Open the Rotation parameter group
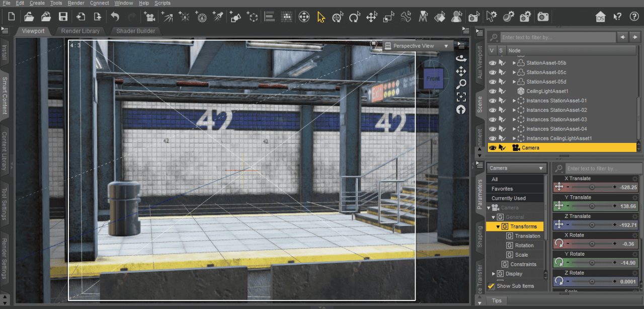The height and width of the screenshot is (309, 644). (524, 245)
